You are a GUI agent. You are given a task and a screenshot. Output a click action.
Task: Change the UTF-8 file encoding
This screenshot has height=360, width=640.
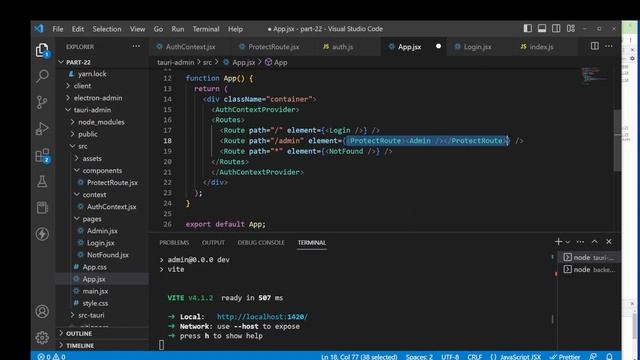[x=450, y=356]
